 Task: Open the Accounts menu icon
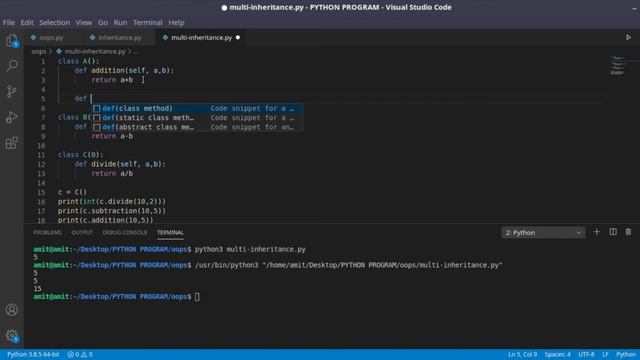pos(12,310)
